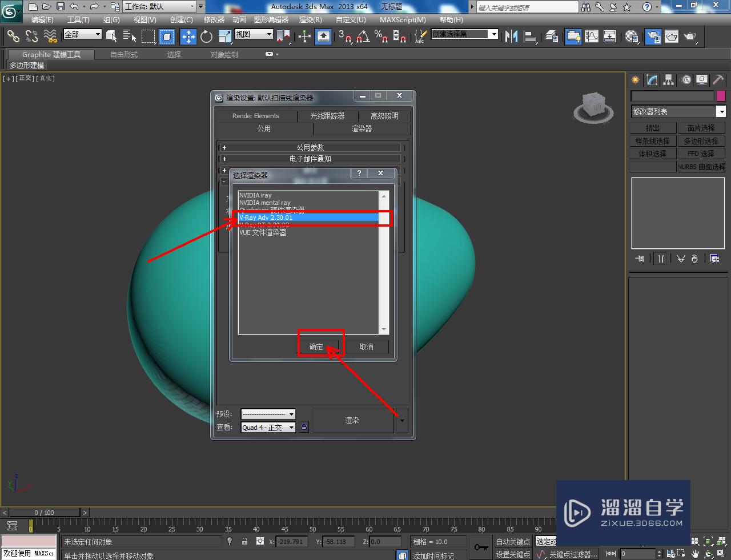Open the 查看 Quad 4 viewport dropdown

[268, 427]
